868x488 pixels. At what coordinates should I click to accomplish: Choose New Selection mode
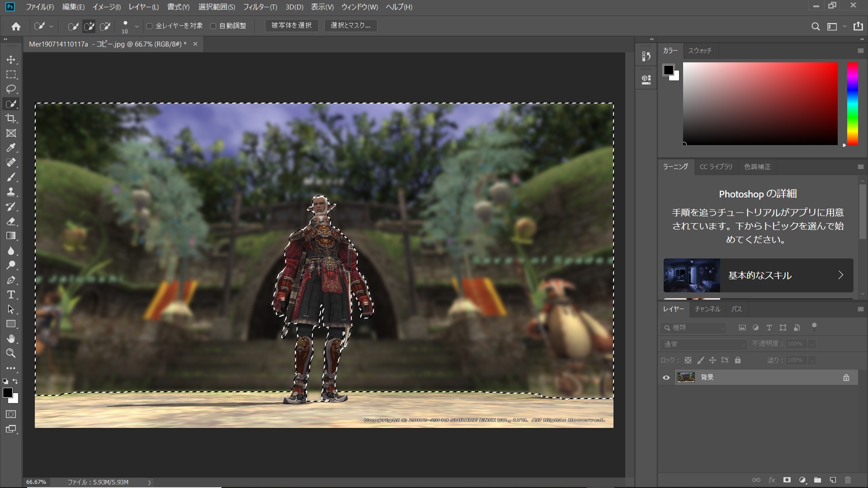coord(73,26)
